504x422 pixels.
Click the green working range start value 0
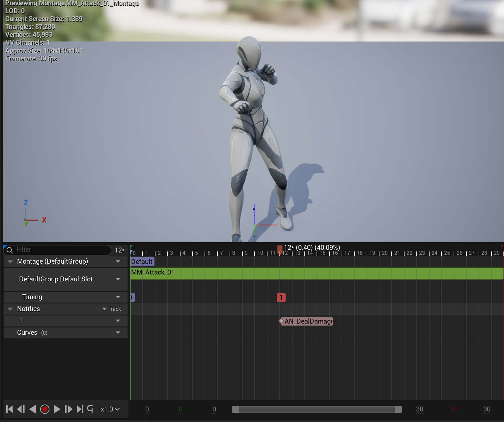point(181,409)
